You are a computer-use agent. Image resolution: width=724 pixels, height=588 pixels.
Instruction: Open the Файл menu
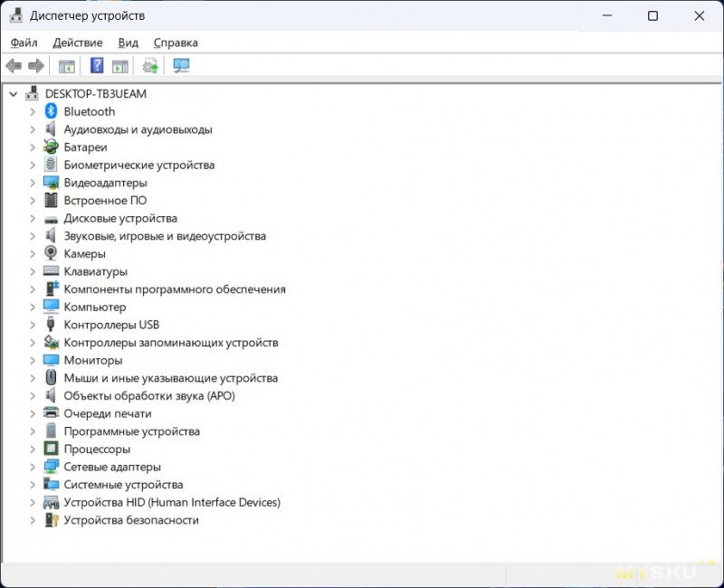pos(24,43)
